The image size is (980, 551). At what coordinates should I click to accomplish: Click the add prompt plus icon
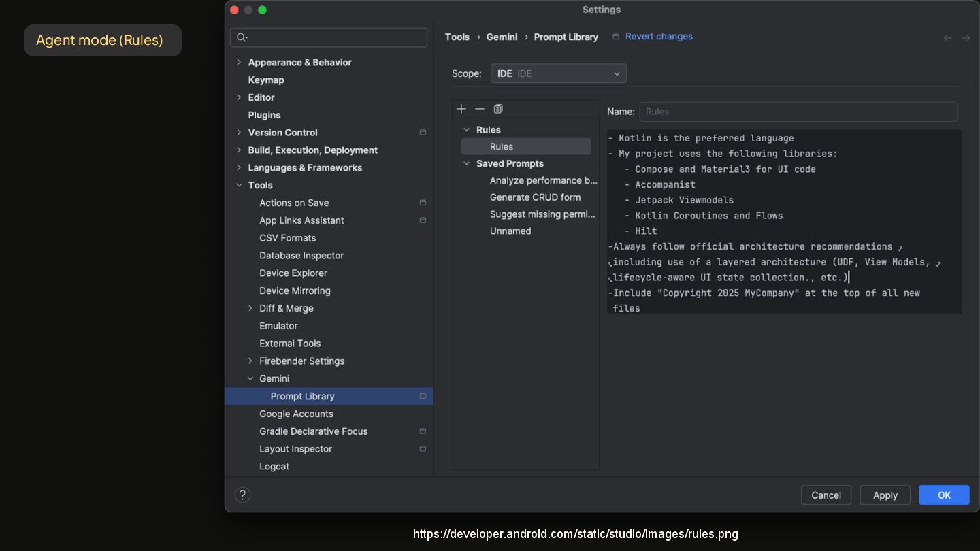[x=461, y=109]
